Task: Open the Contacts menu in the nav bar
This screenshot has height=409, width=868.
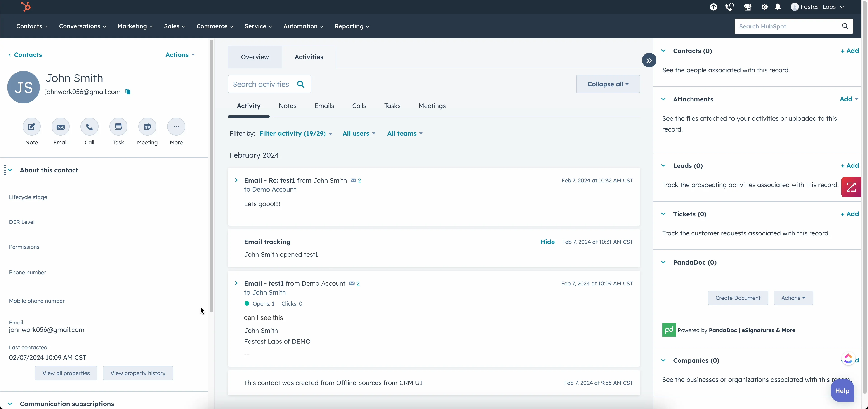Action: pos(32,26)
